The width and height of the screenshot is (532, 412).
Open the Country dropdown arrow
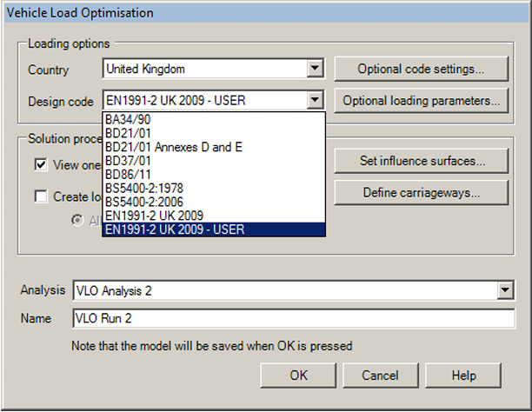[316, 69]
